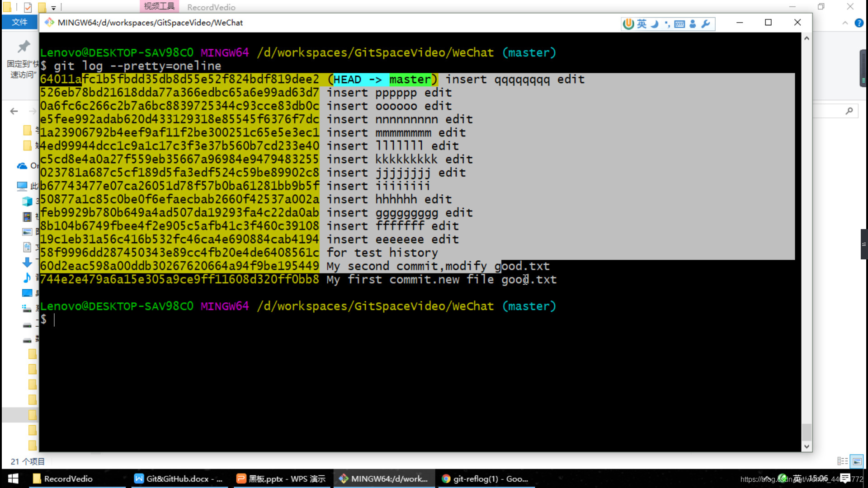Click the properties checkmark icon in quick access toolbar
This screenshot has width=868, height=488.
28,7
